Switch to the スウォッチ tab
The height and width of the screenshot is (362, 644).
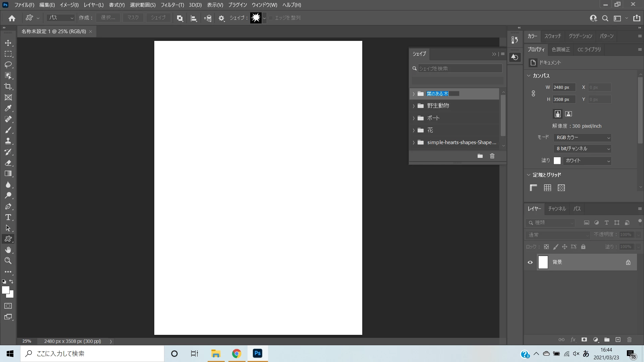coord(552,36)
